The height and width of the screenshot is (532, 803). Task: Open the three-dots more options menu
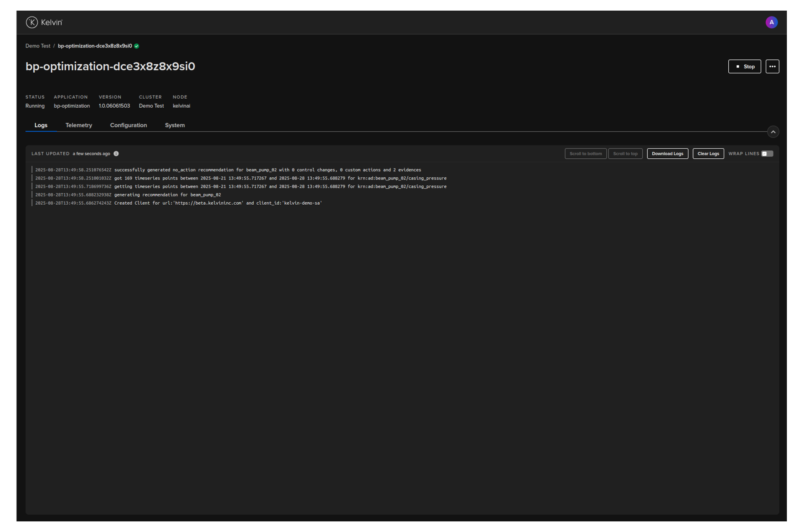(772, 66)
